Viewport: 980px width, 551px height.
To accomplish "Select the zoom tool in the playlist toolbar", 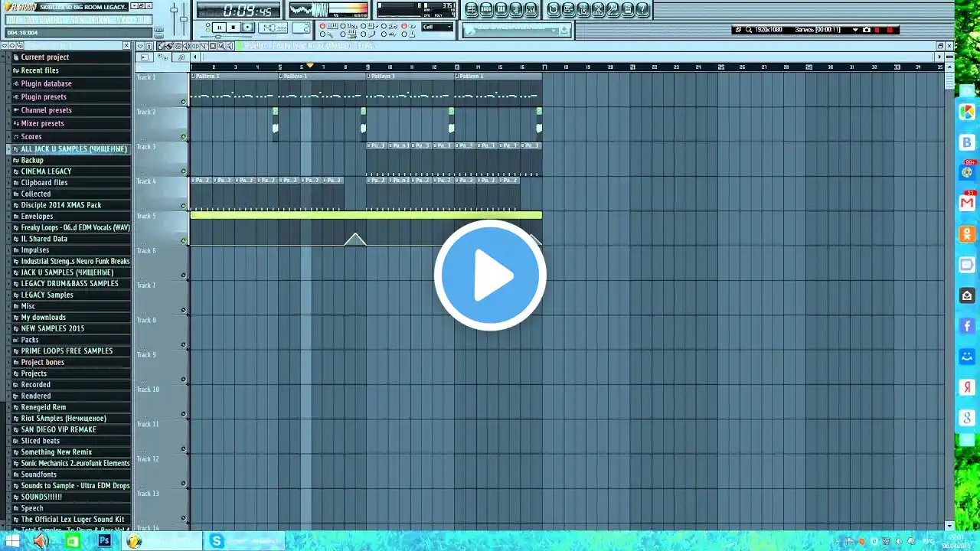I will coord(221,46).
